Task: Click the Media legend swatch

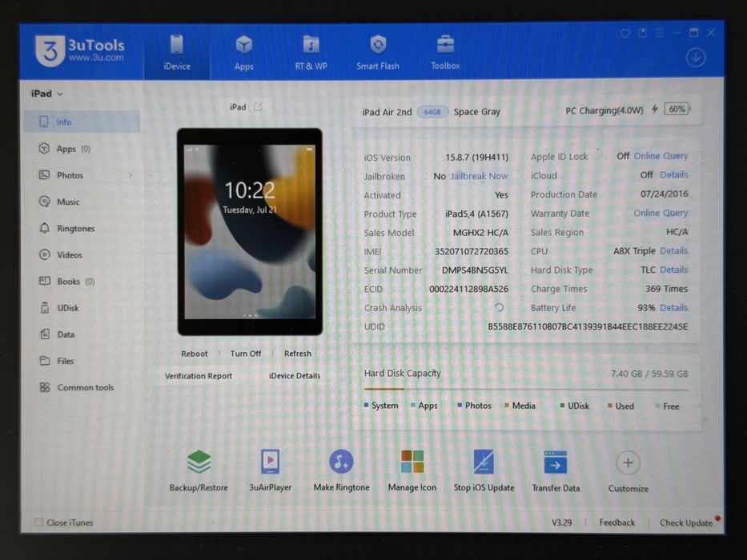Action: (x=507, y=406)
